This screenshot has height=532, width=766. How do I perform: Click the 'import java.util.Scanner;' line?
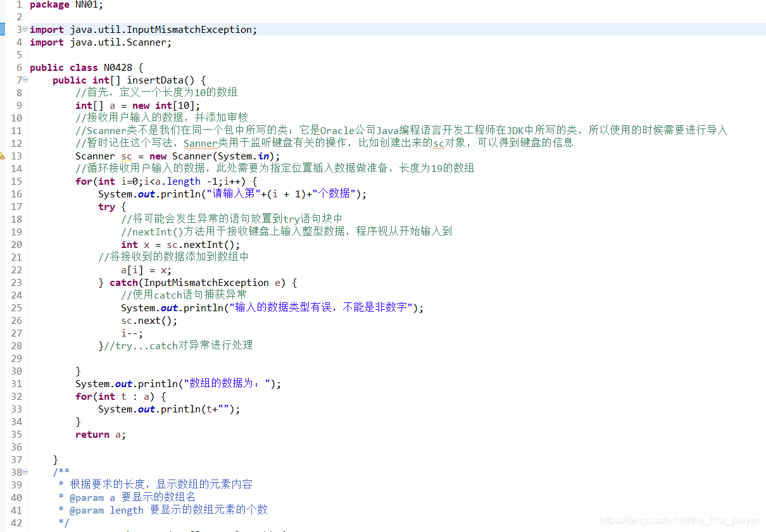coord(101,42)
